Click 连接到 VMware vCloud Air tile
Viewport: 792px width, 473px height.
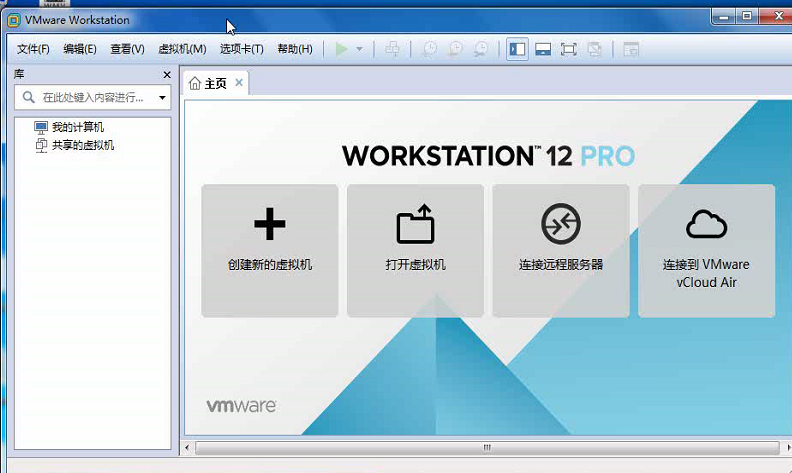706,251
